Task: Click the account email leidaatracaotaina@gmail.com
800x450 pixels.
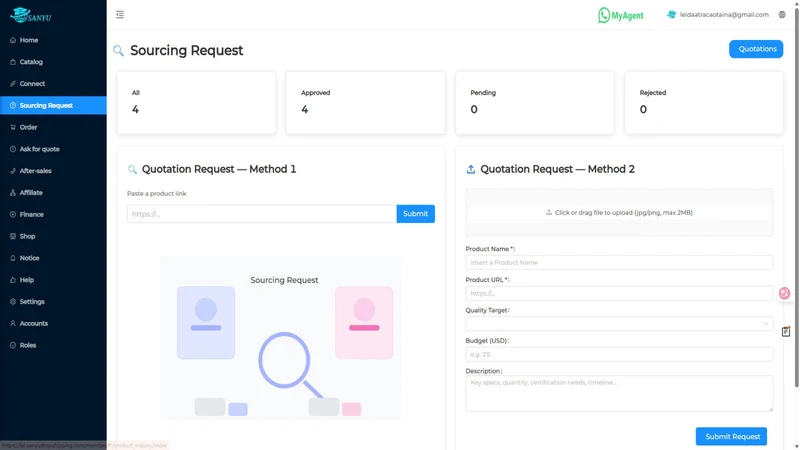Action: 723,15
